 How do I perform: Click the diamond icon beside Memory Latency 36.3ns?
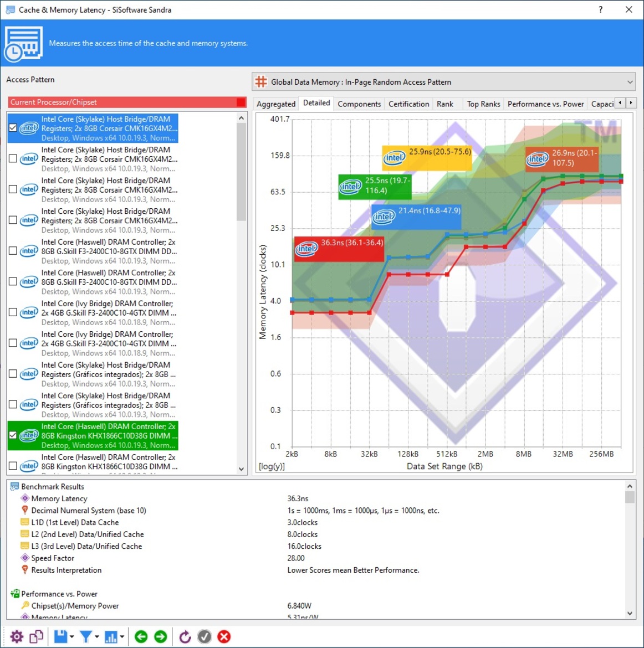25,498
